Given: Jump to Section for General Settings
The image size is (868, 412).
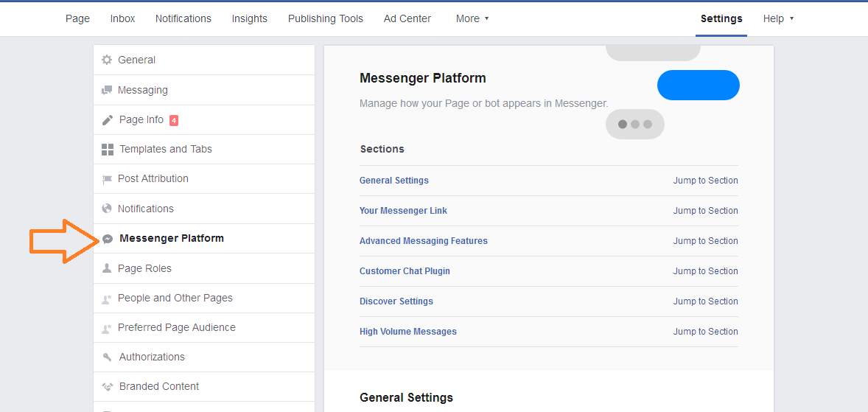Looking at the screenshot, I should pos(705,181).
